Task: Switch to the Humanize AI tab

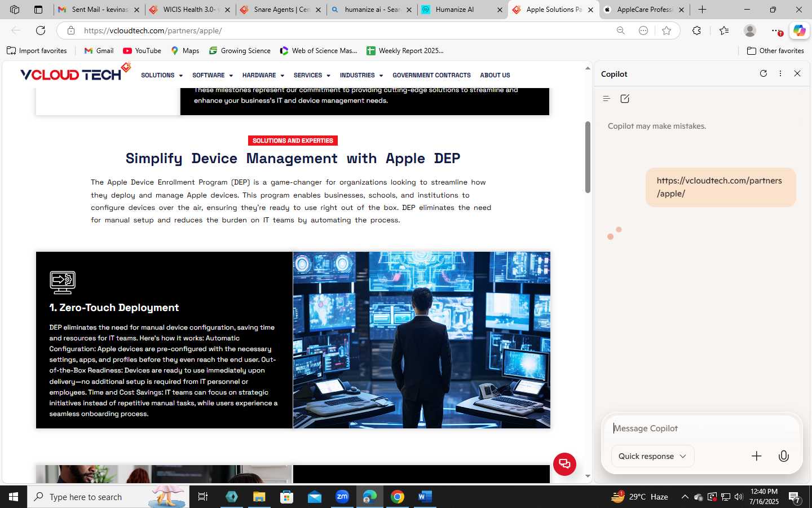Action: click(462, 10)
